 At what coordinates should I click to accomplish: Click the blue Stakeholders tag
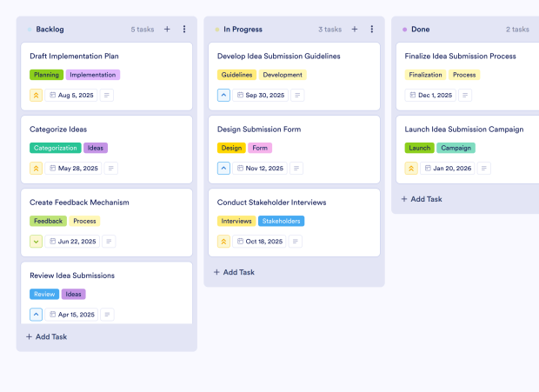point(282,221)
